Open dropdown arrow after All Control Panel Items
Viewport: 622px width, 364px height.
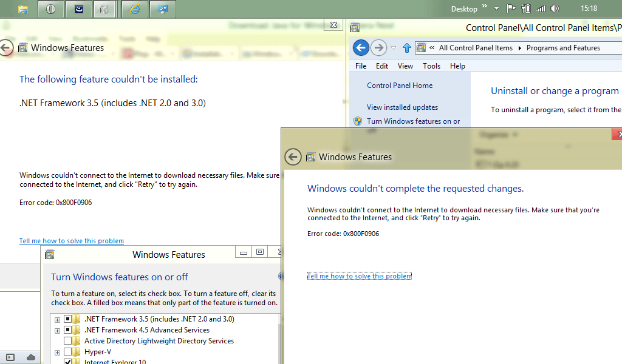click(x=520, y=49)
